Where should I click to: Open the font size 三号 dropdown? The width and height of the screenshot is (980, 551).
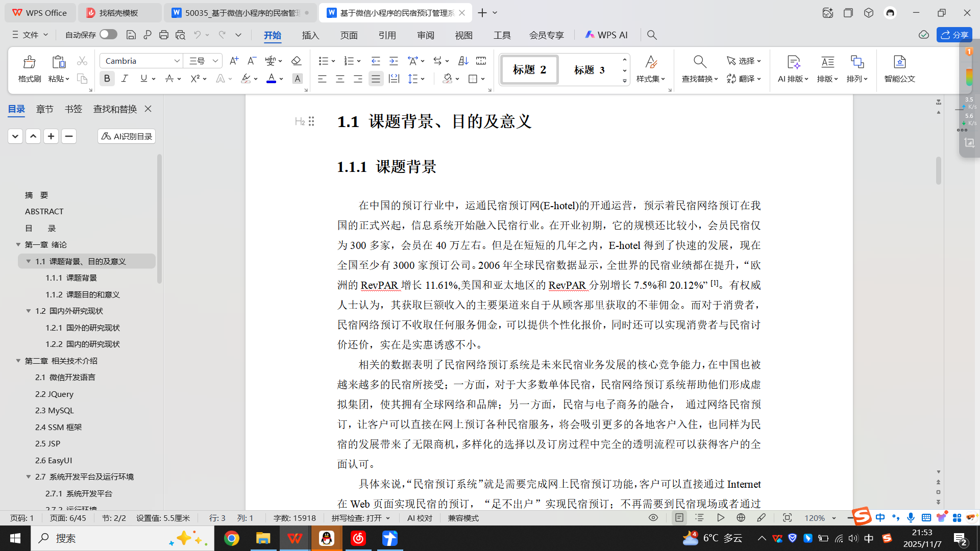215,61
